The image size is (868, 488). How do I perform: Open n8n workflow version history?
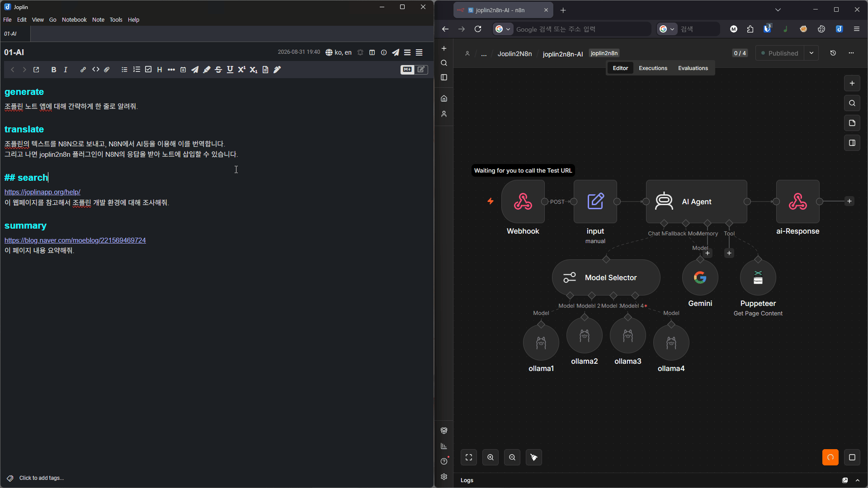(x=833, y=53)
